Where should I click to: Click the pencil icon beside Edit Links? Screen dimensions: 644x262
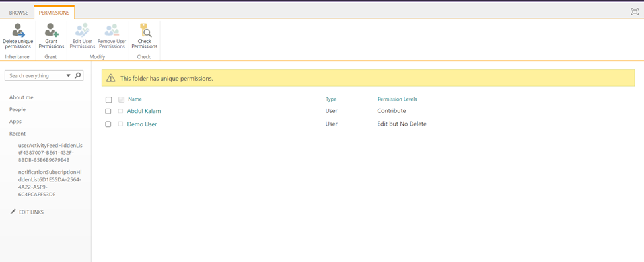[x=13, y=212]
